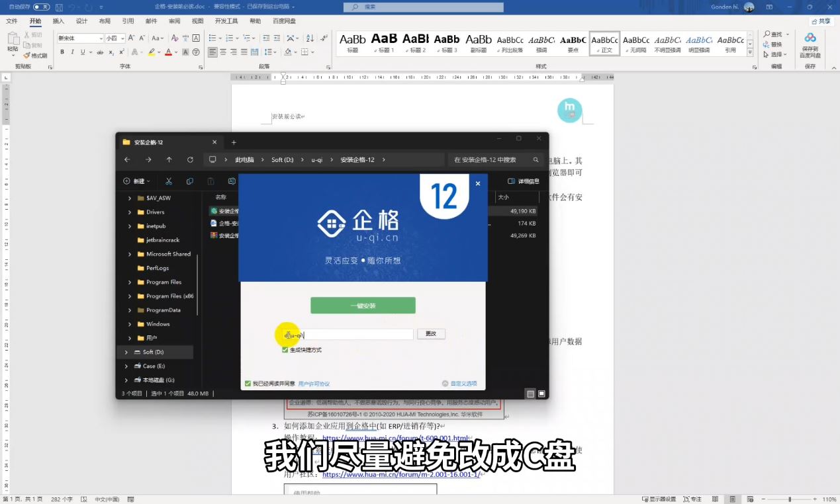The width and height of the screenshot is (840, 504).
Task: Click the Paste clipboard icon in Word
Action: [13, 40]
